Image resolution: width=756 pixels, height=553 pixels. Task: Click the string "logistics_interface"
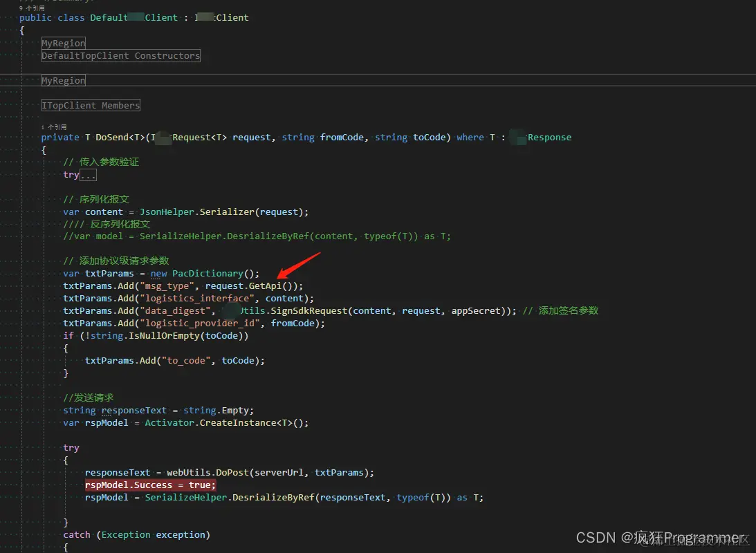196,299
